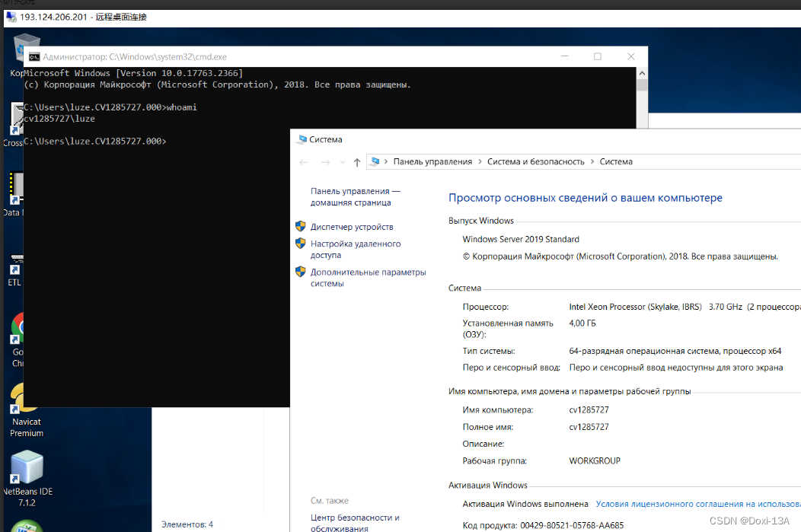Expand chevron after the computer icon in breadcrumb
The width and height of the screenshot is (801, 532).
[386, 161]
